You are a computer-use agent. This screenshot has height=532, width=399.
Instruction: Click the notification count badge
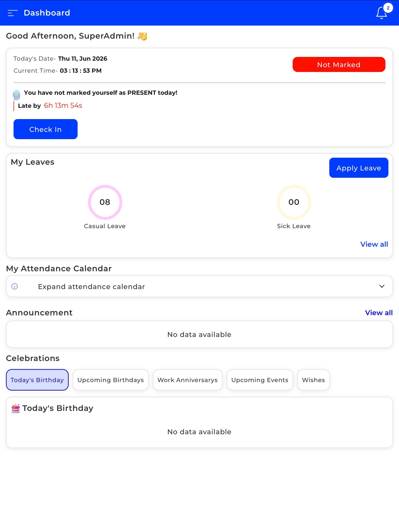pos(388,8)
